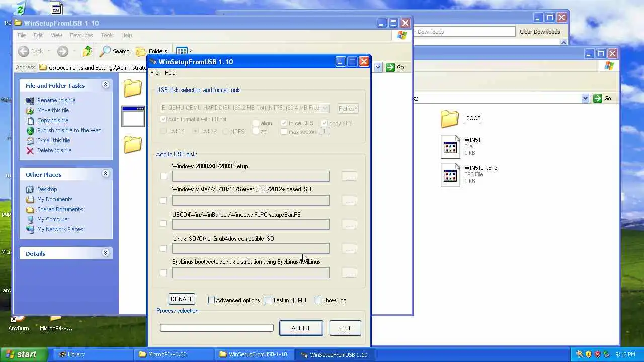
Task: Open the File menu in WinSetupFromUSB 1.10
Action: click(154, 73)
